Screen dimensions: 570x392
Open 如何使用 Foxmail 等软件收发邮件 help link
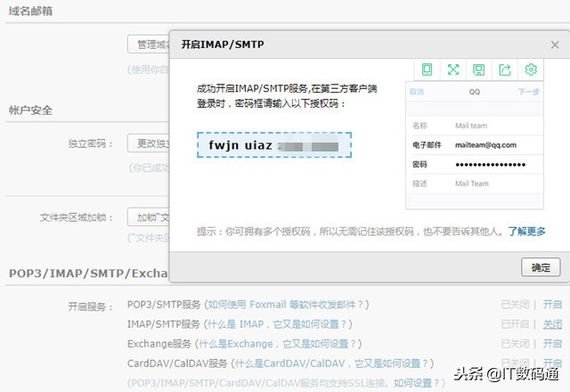point(285,305)
